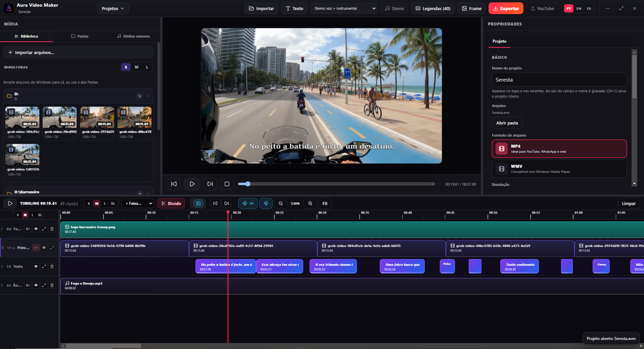644x349 pixels.
Task: Zoom in the timeline
Action: 310,203
